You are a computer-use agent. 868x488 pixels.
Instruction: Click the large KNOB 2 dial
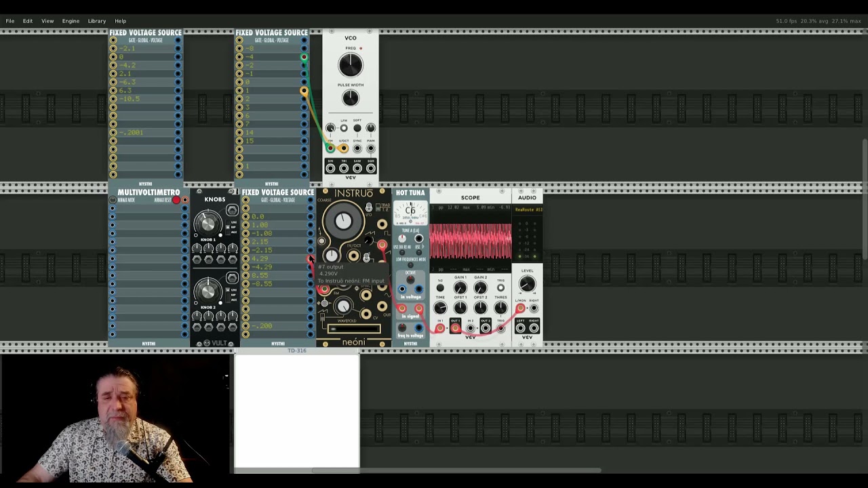coord(208,291)
